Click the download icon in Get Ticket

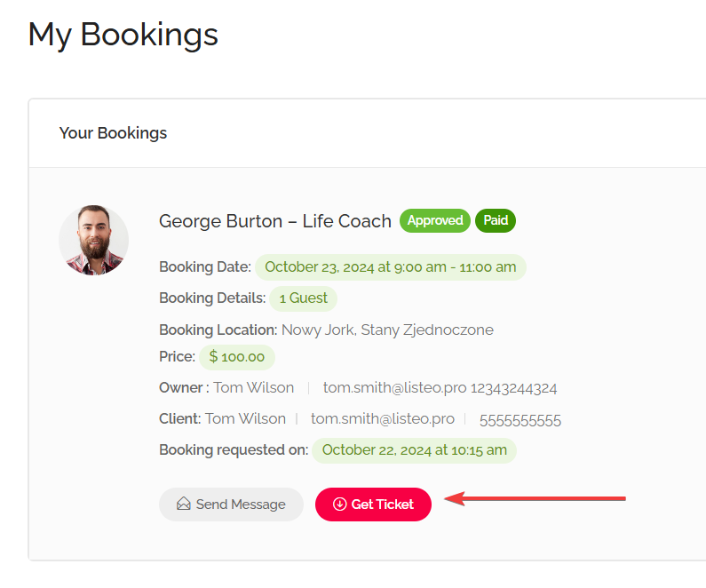(339, 505)
